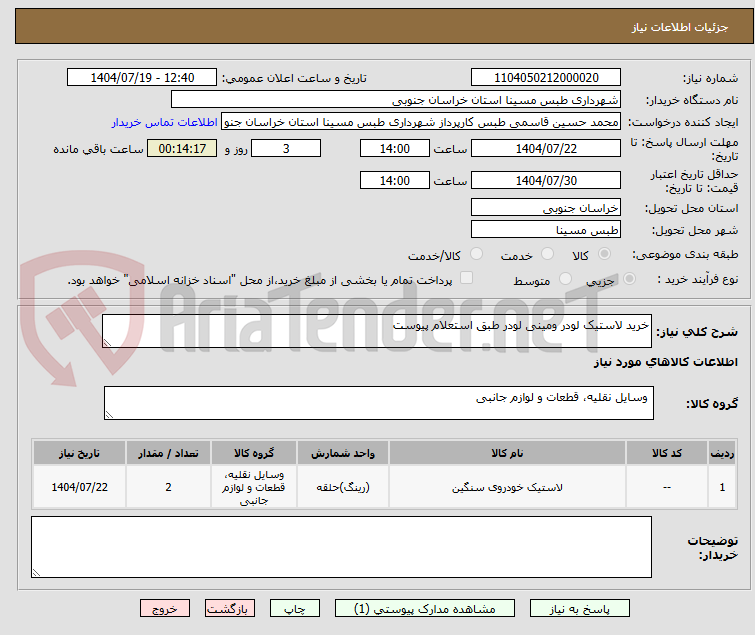This screenshot has width=755, height=635.
Task: Click the پاسخ به نیاز button
Action: point(579,609)
